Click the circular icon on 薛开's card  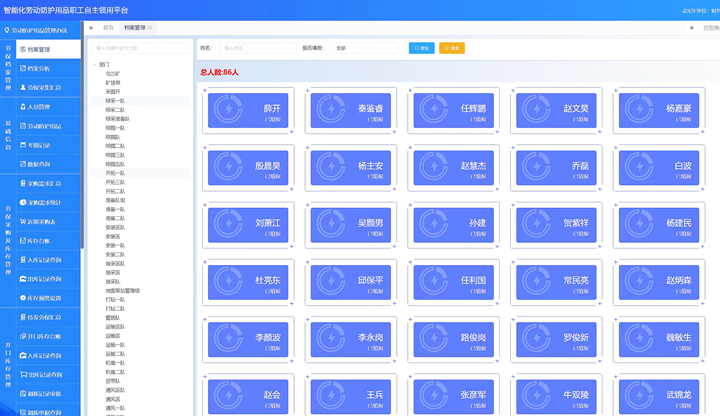click(x=230, y=110)
